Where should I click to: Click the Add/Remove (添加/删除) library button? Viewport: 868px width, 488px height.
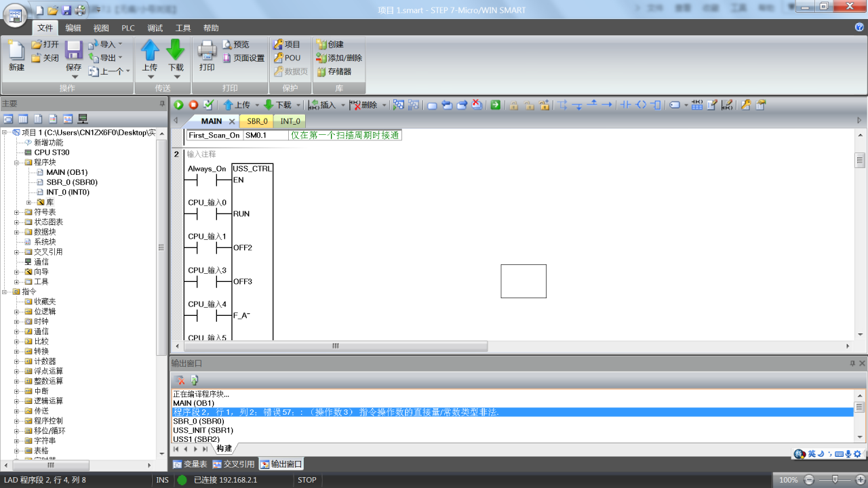point(339,58)
